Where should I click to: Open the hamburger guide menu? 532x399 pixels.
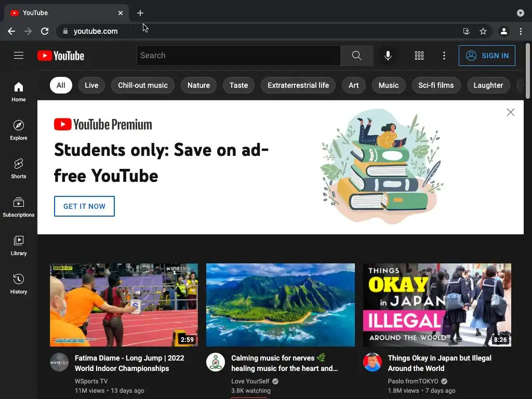click(x=19, y=55)
